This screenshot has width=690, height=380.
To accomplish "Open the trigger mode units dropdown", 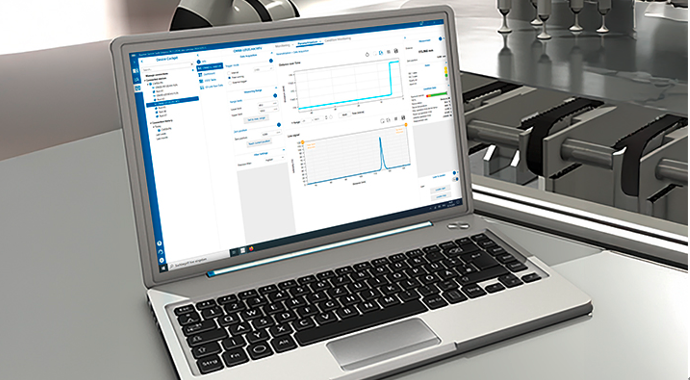I will click(263, 69).
